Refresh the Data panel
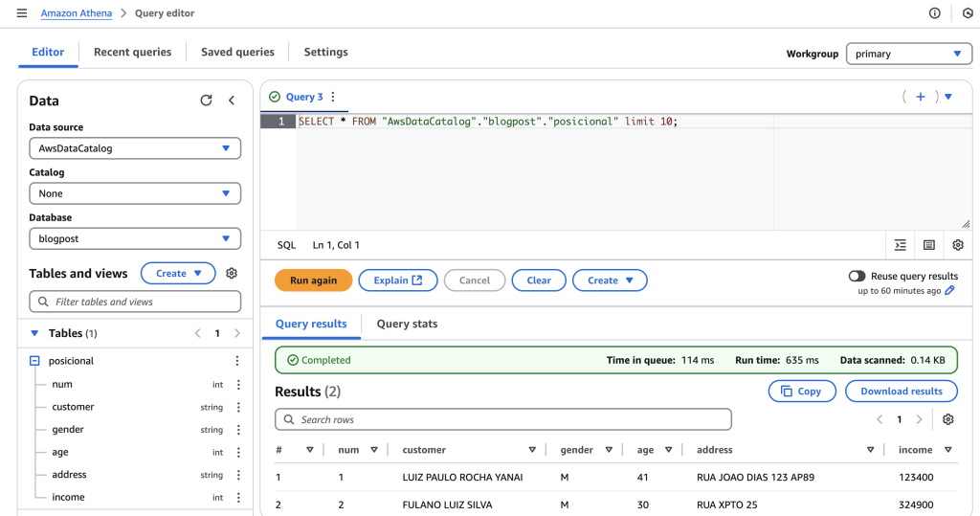 (x=207, y=101)
